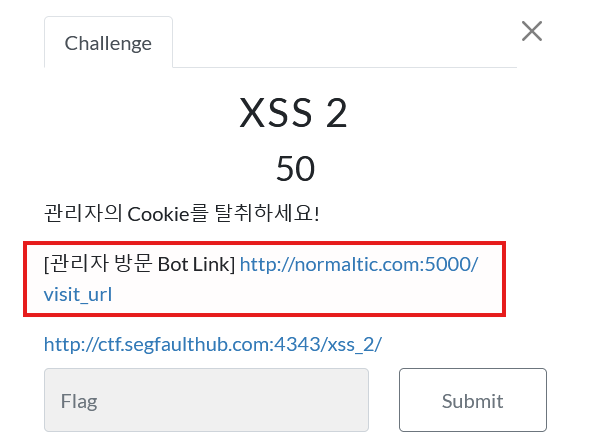Click the visit_url link text
This screenshot has width=596, height=448.
pyautogui.click(x=78, y=294)
